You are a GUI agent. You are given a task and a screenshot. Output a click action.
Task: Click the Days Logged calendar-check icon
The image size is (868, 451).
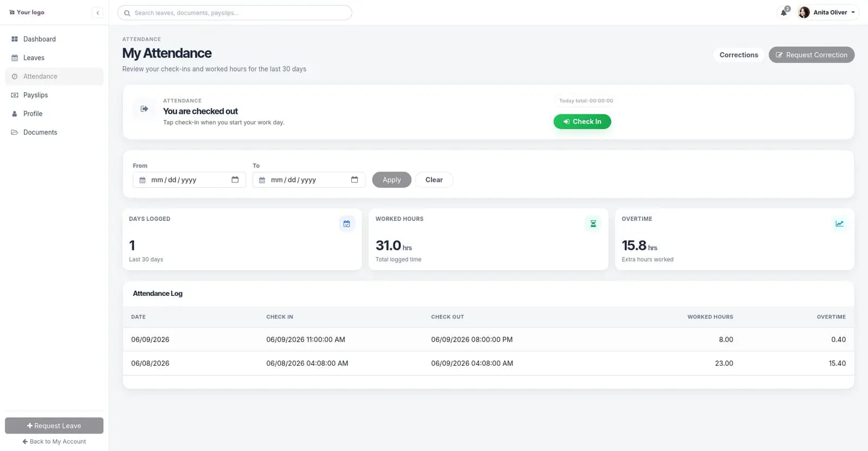coord(347,224)
